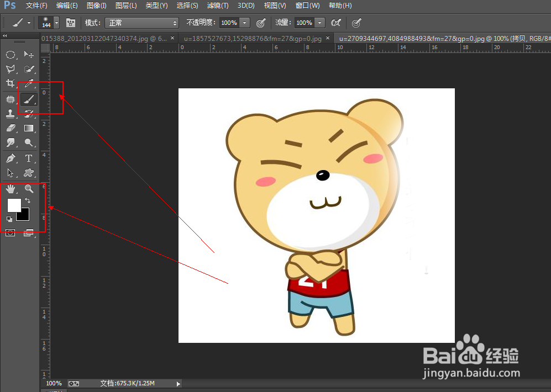
Task: Open the 图像(I) menu
Action: click(96, 6)
